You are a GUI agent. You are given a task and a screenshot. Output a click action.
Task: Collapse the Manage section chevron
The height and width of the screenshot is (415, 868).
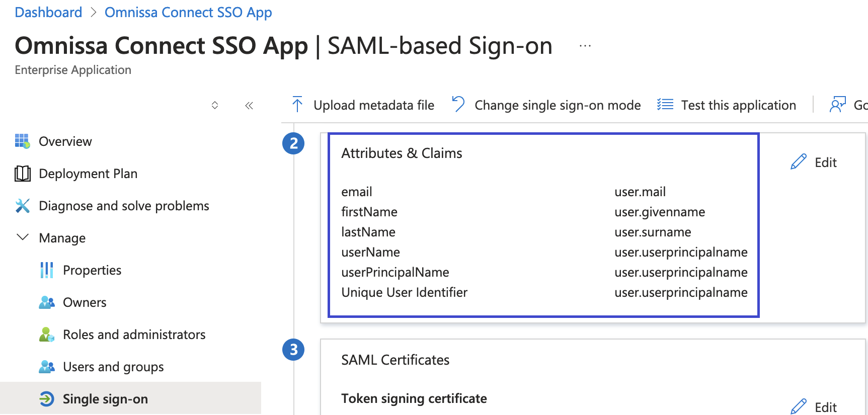tap(23, 237)
